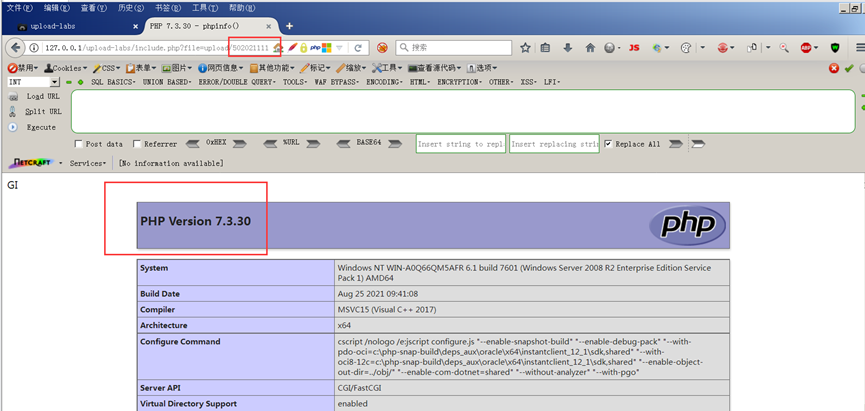Image resolution: width=865 pixels, height=411 pixels.
Task: Expand the LFI menu in HackBar
Action: [552, 82]
